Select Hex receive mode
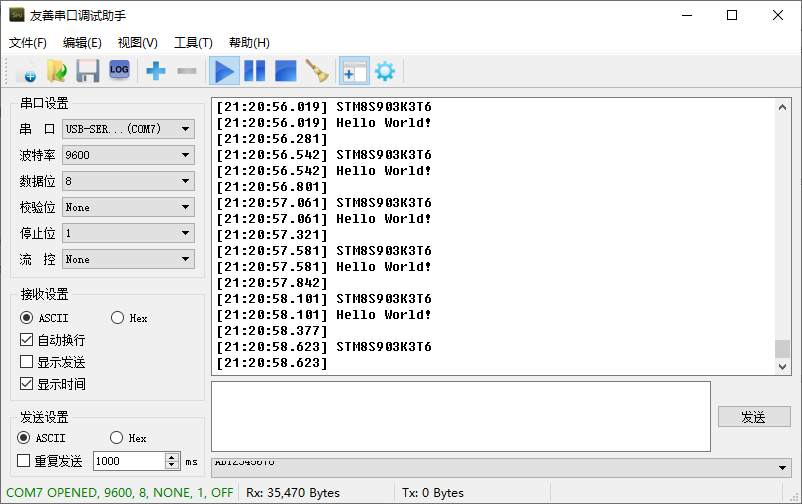Image resolution: width=802 pixels, height=504 pixels. pos(129,318)
